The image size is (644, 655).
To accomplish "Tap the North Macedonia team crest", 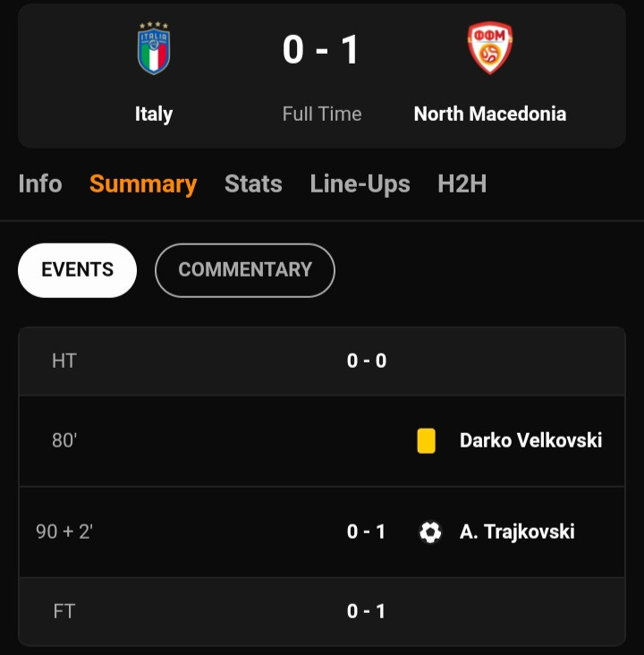I will point(490,48).
